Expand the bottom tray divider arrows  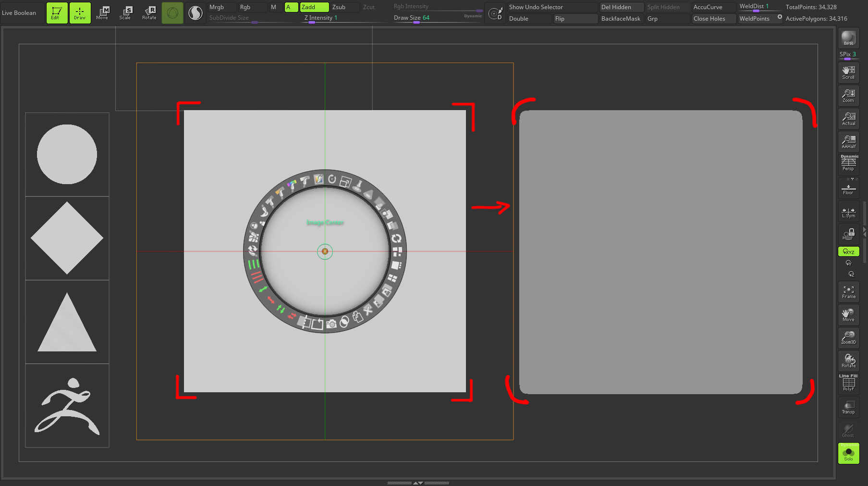[418, 483]
